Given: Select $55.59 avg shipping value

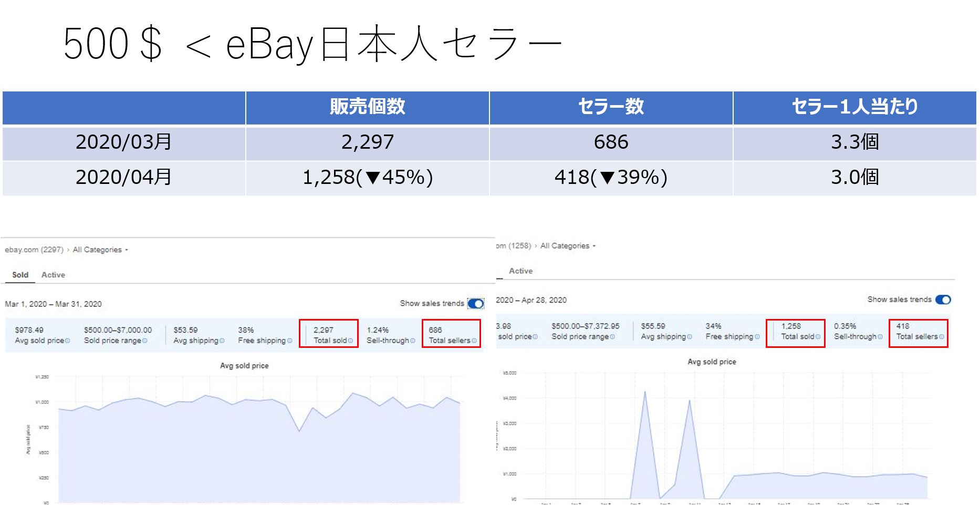Looking at the screenshot, I should point(653,326).
